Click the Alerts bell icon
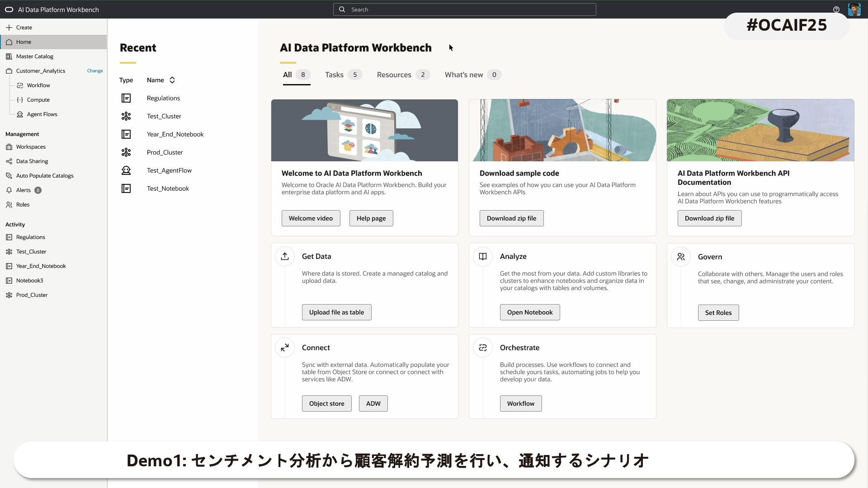This screenshot has height=488, width=868. coord(9,190)
